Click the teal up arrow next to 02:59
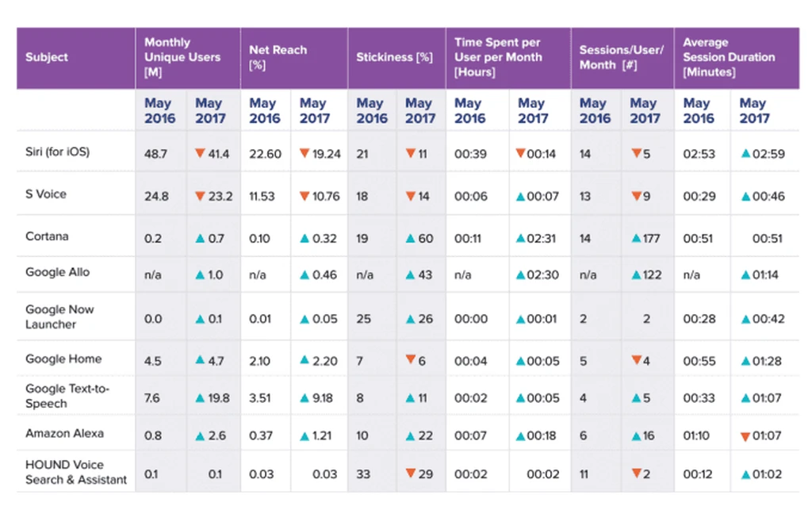812x514 pixels. [x=745, y=153]
